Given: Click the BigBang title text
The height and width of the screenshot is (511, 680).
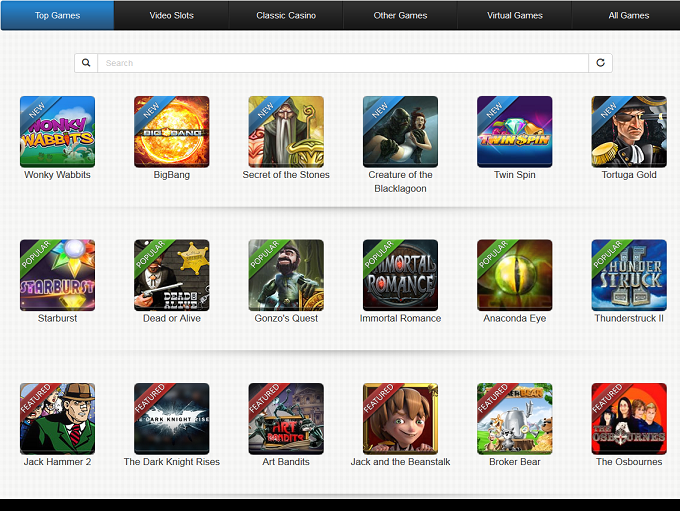Looking at the screenshot, I should point(172,175).
